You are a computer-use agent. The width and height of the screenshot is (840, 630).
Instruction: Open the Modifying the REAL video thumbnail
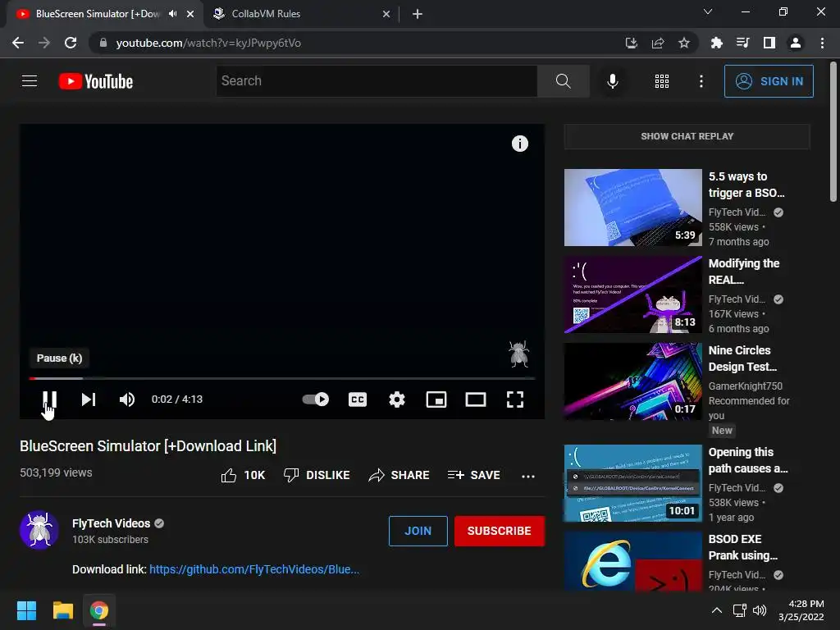pos(632,294)
